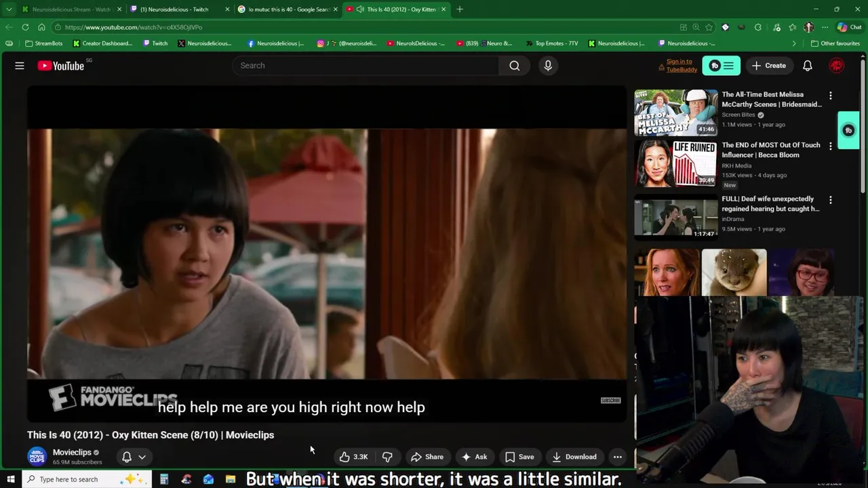Screen dimensions: 868x488
Task: Open the Windows Start menu
Action: coord(10,479)
